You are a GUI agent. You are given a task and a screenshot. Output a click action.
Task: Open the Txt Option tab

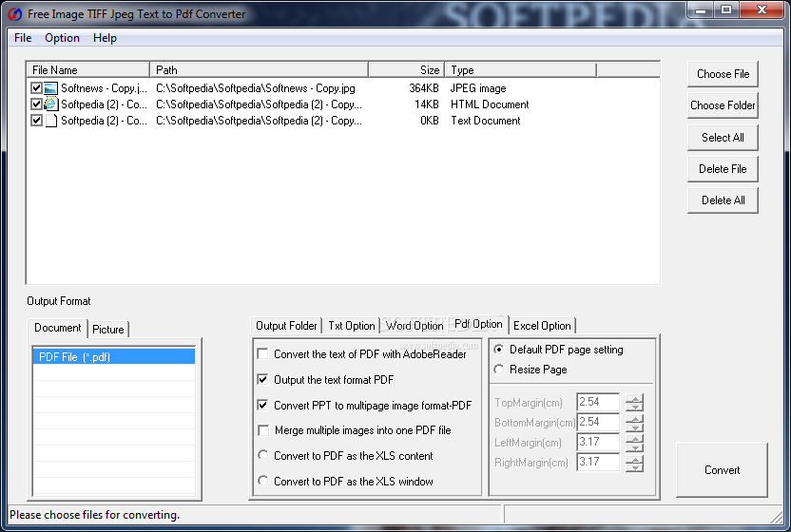tap(351, 326)
